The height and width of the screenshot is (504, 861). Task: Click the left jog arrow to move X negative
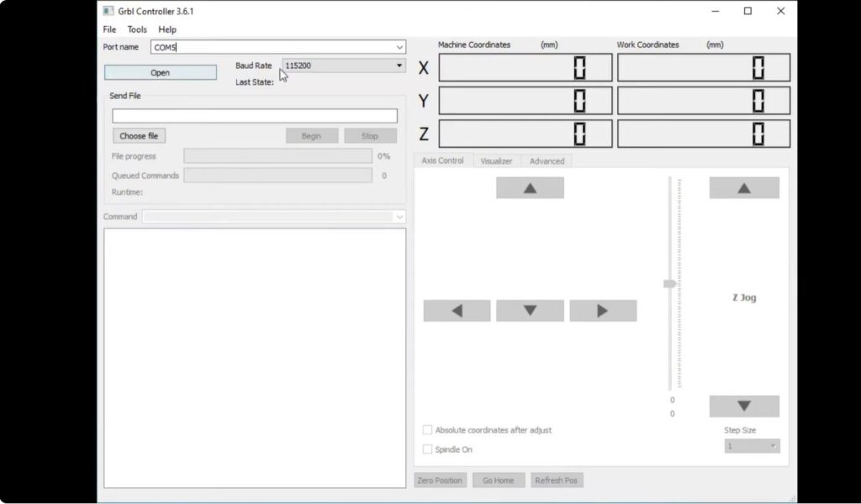point(457,310)
